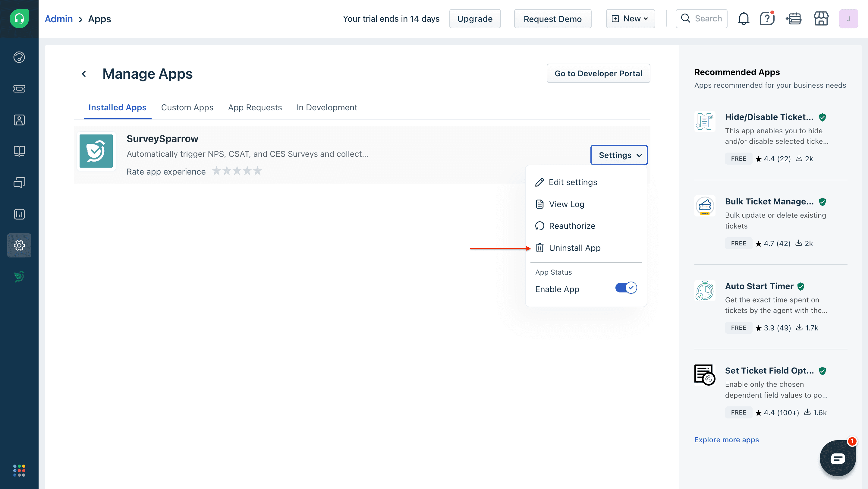868x489 pixels.
Task: Open the Solutions book icon
Action: pos(19,151)
